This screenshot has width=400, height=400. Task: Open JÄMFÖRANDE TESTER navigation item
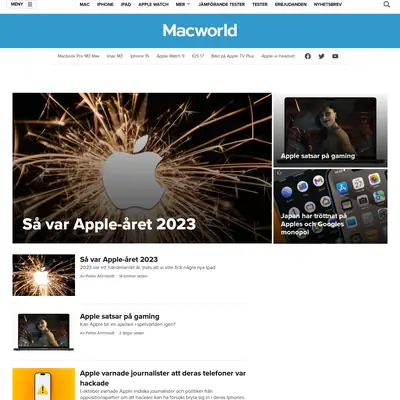(x=222, y=4)
